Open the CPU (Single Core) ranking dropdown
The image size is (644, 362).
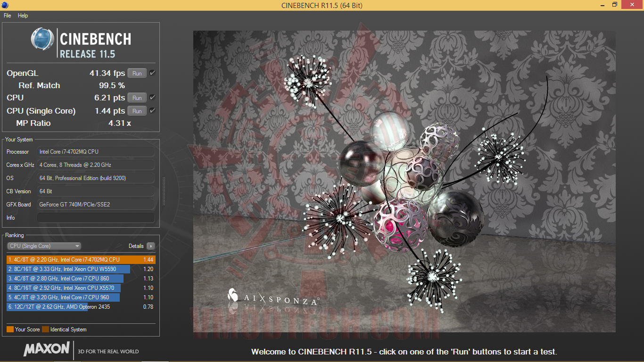(x=44, y=246)
